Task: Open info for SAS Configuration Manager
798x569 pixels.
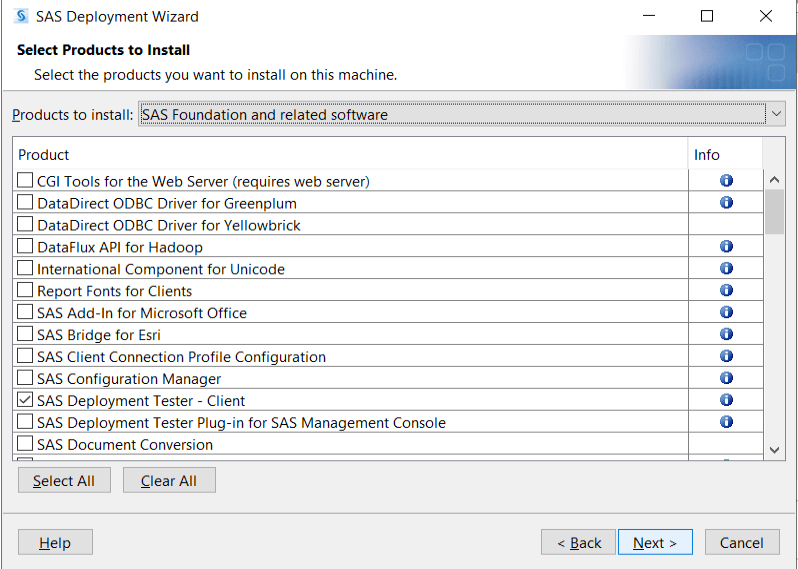Action: pos(726,378)
